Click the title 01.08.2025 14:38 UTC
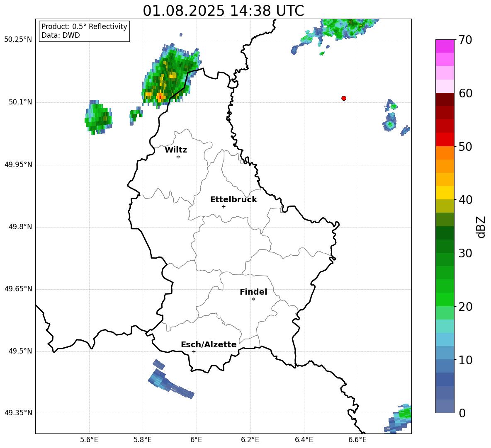 (223, 11)
